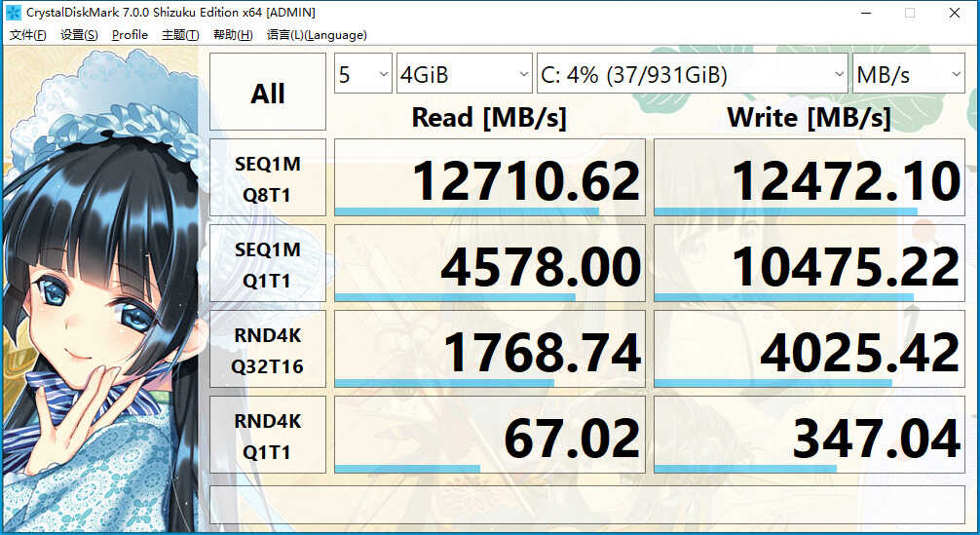Open the 设置(S) menu

point(79,35)
